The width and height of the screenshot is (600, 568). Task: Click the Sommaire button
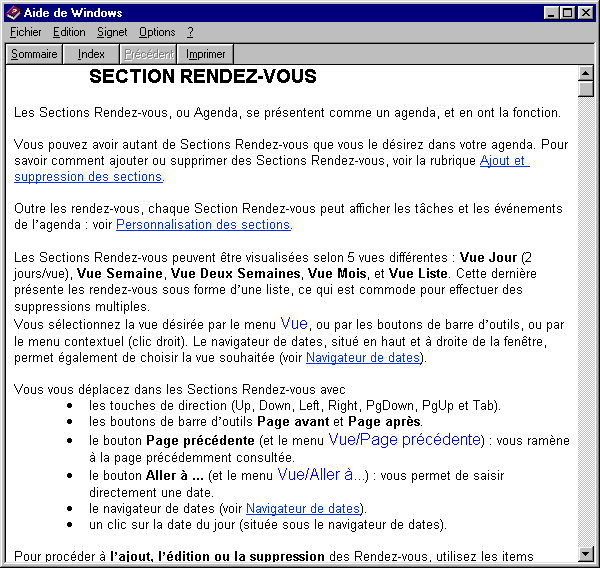[34, 54]
